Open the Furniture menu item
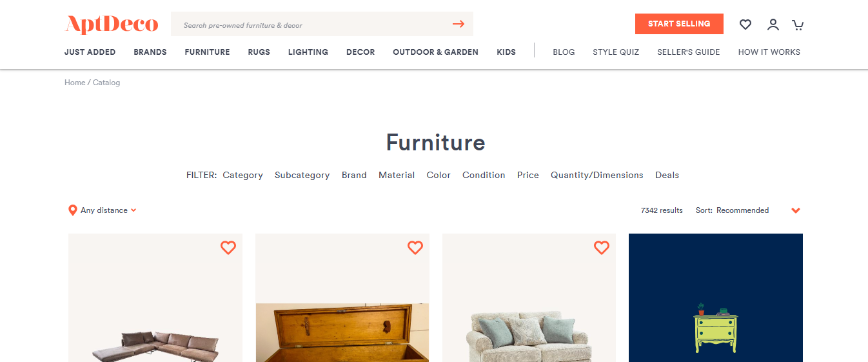 pos(207,52)
